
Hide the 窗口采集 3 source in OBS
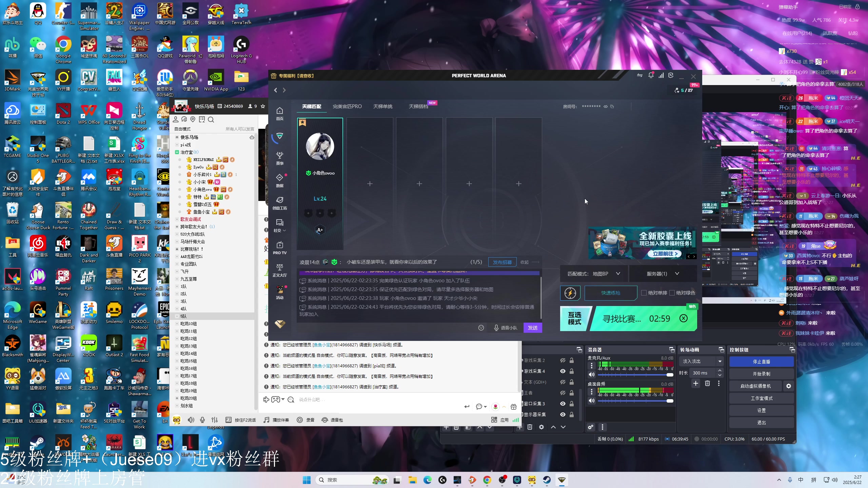tap(563, 404)
